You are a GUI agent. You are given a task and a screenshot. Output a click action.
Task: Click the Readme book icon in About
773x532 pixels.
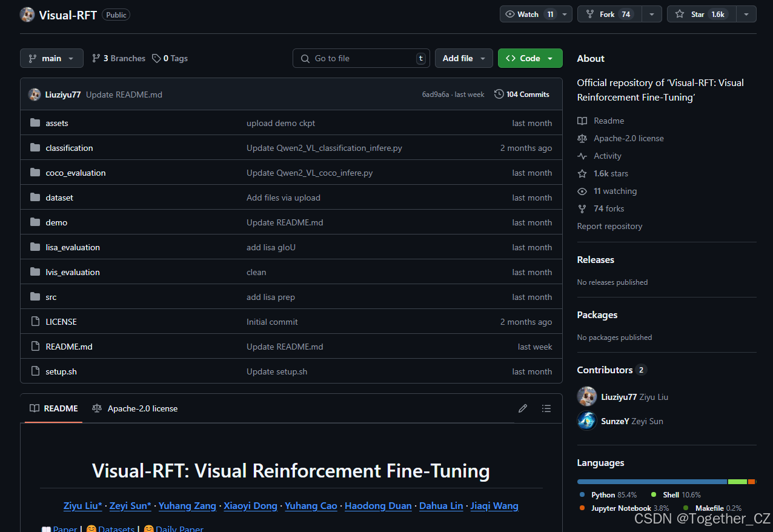(582, 121)
